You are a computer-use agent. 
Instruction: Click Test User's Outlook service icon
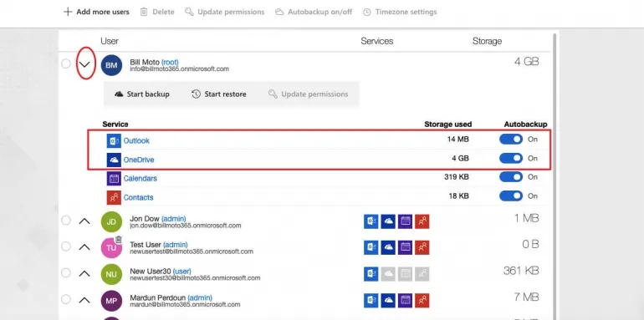371,247
